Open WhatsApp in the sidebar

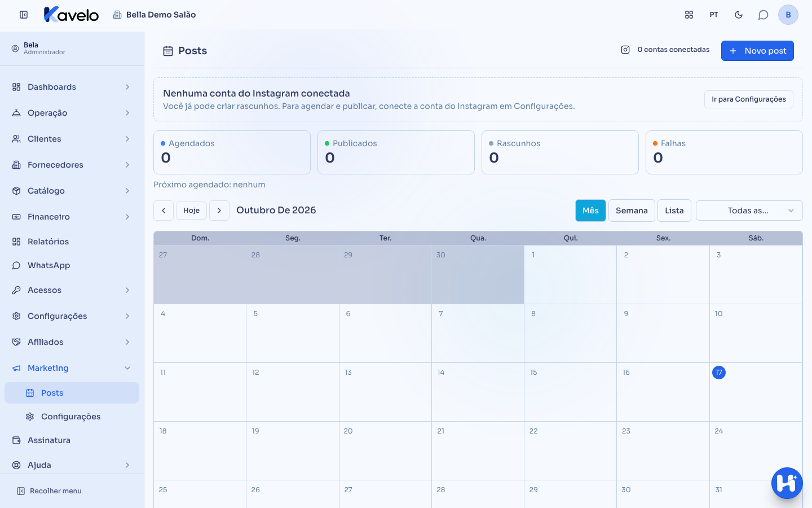coord(72,265)
